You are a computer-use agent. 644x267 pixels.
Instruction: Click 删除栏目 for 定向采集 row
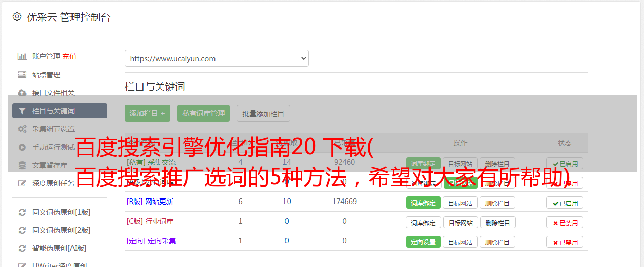[x=497, y=242]
